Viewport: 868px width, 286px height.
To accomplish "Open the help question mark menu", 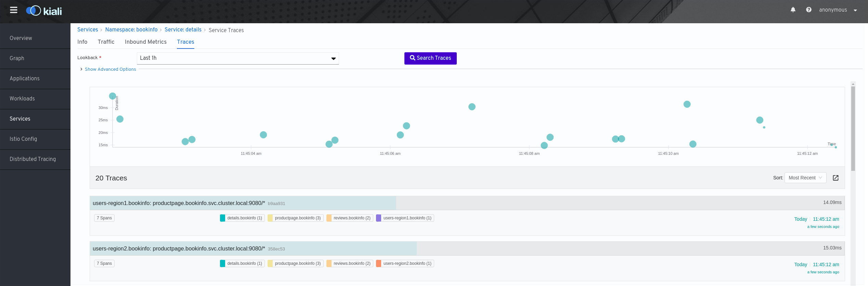I will coord(809,10).
